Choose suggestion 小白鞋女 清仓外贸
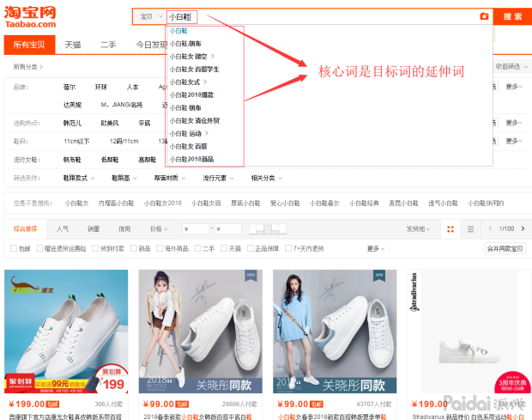532x420 pixels. tap(195, 120)
